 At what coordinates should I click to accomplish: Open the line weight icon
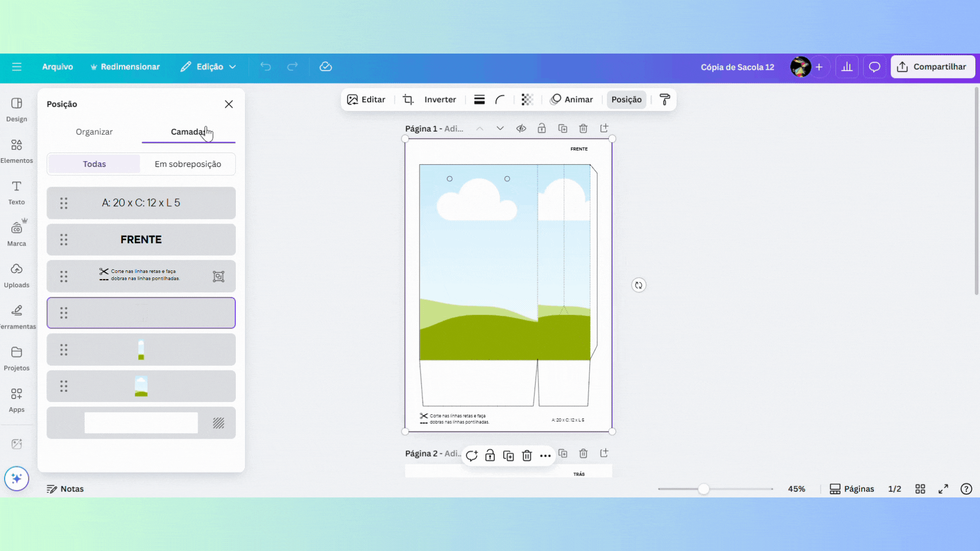point(479,99)
